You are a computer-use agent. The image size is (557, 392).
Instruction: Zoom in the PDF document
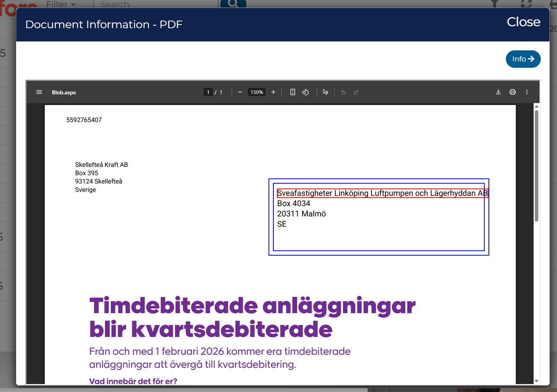click(x=273, y=92)
